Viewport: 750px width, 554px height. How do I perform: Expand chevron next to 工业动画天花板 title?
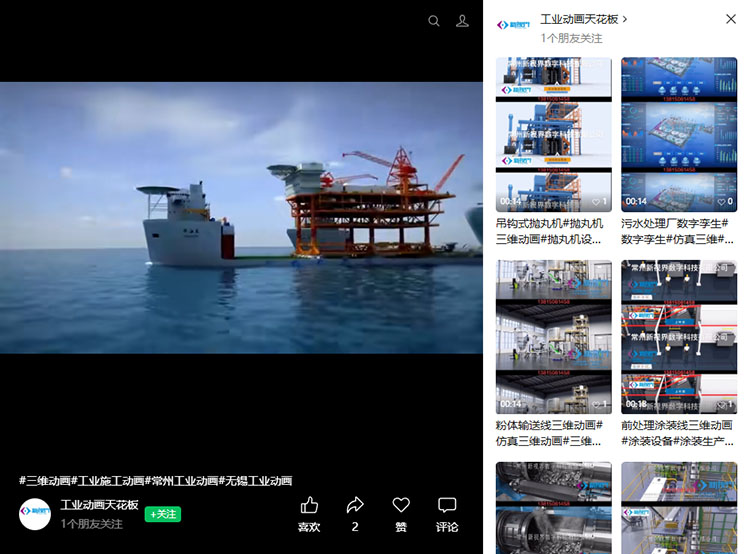[625, 19]
